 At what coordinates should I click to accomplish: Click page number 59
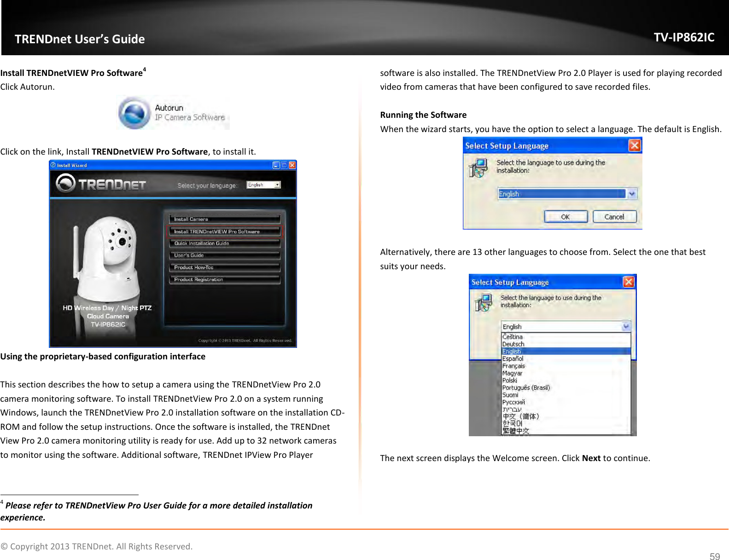pos(714,556)
